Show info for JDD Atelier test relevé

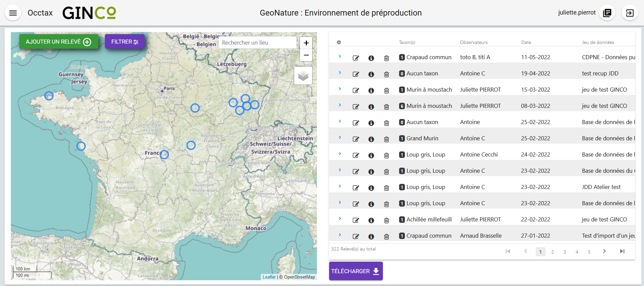371,188
